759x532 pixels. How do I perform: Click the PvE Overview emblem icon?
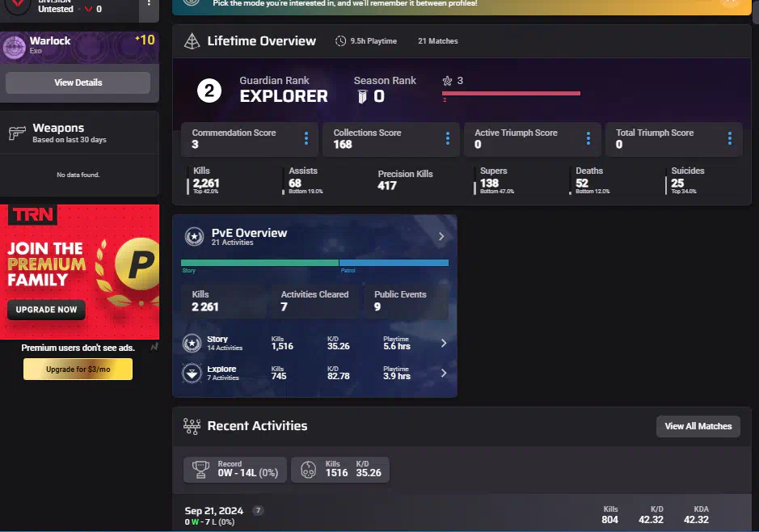(x=194, y=237)
